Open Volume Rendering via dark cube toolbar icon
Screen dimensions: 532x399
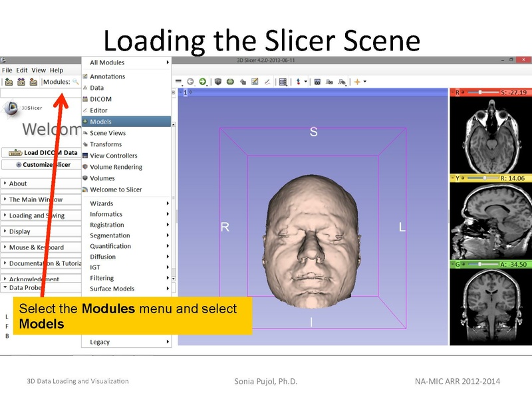click(218, 81)
